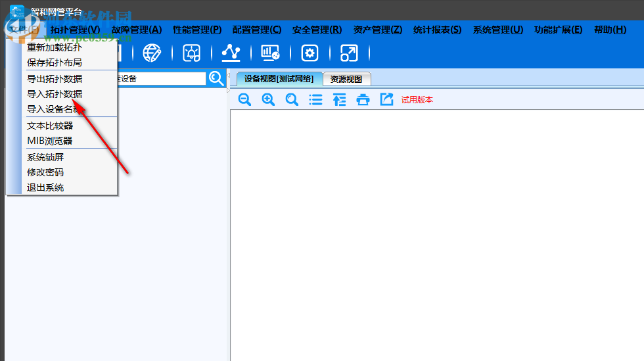Open the 性能管理(P) menu
The height and width of the screenshot is (361, 644).
[x=197, y=30]
